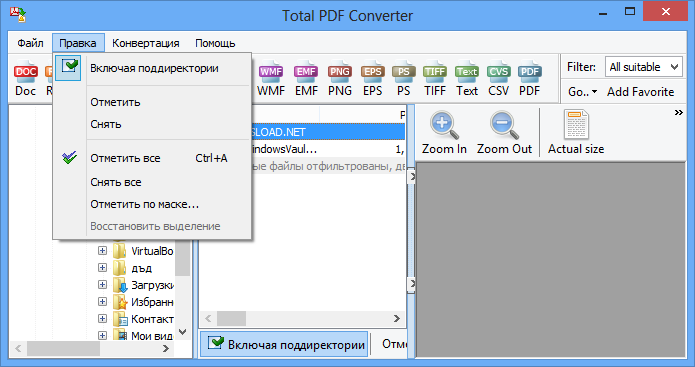Expand the Избранн tree node
The height and width of the screenshot is (367, 695).
[x=102, y=302]
